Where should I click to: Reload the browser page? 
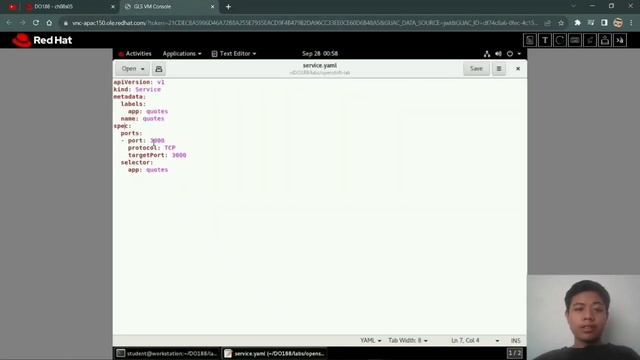[36, 23]
